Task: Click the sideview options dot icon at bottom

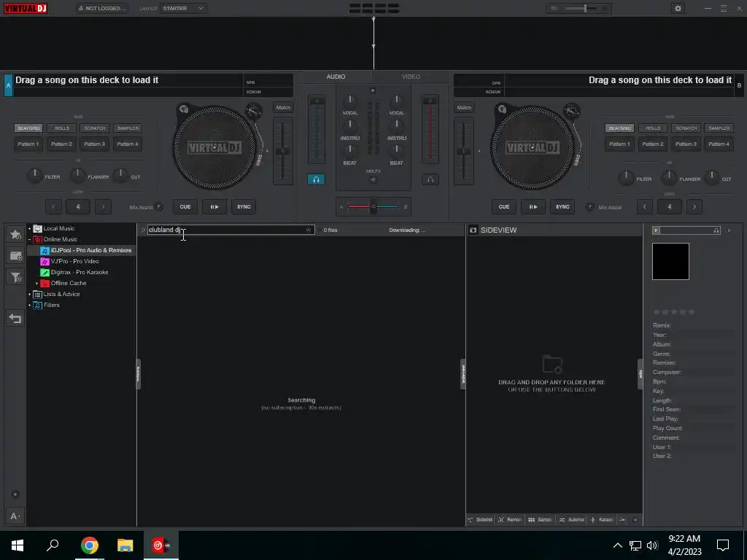Action: (635, 519)
